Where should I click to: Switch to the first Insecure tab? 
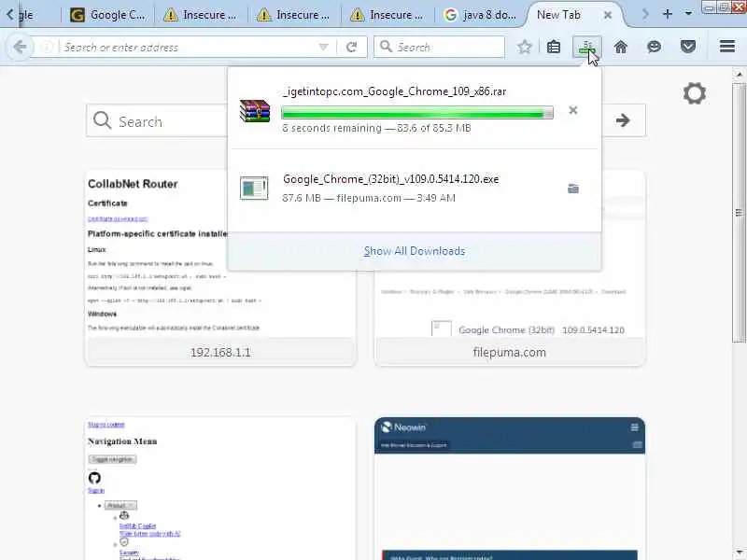pyautogui.click(x=200, y=15)
